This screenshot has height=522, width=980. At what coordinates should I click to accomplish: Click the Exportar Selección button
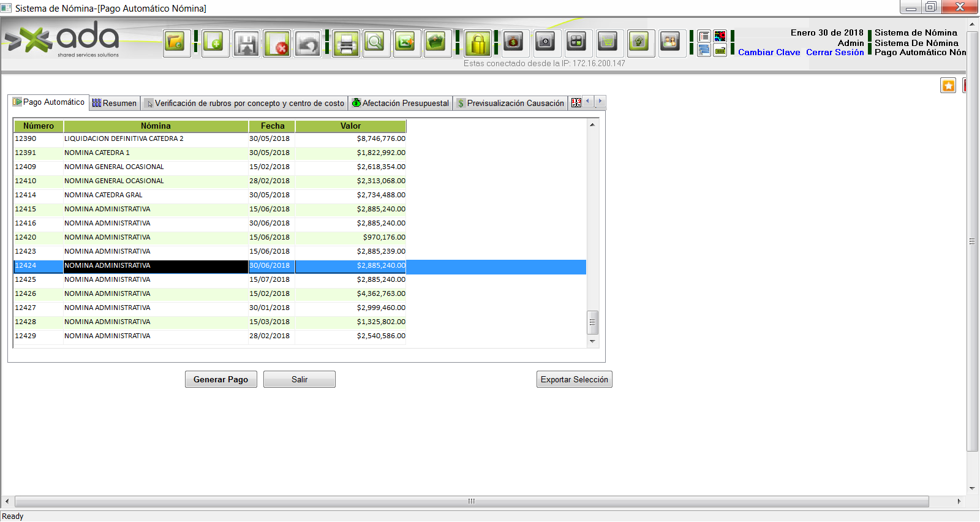click(x=574, y=379)
